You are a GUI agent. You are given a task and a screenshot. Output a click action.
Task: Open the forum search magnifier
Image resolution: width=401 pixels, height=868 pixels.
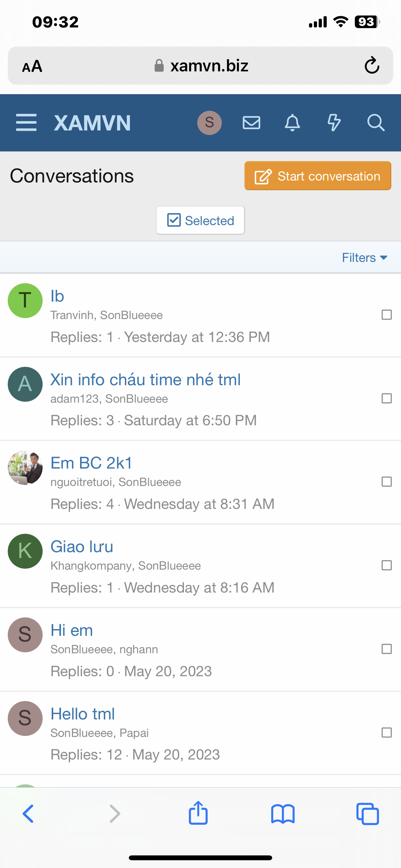(376, 123)
